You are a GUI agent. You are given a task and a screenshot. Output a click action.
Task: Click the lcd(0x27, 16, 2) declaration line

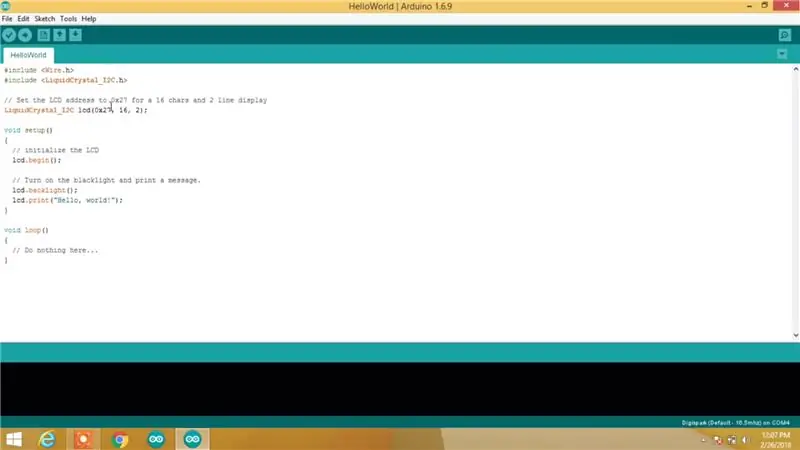(x=76, y=110)
